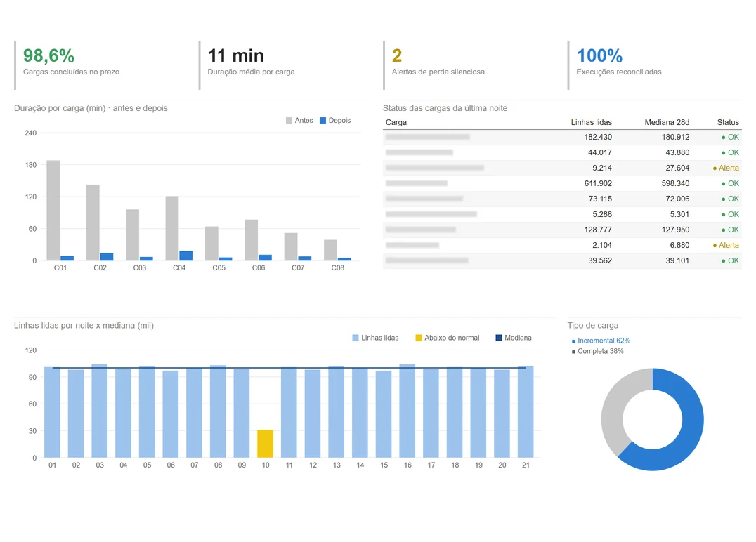
Task: Select the 2.104 lines-read value
Action: (x=602, y=245)
